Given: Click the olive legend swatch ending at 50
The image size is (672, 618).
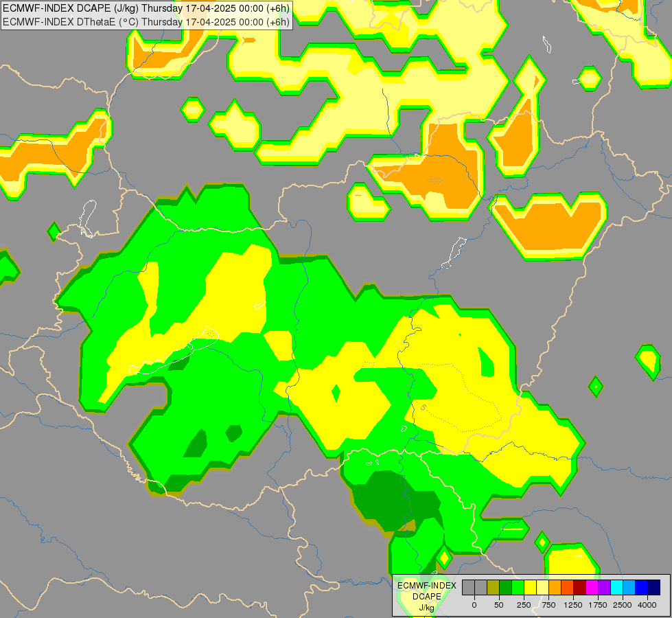Looking at the screenshot, I should [494, 588].
